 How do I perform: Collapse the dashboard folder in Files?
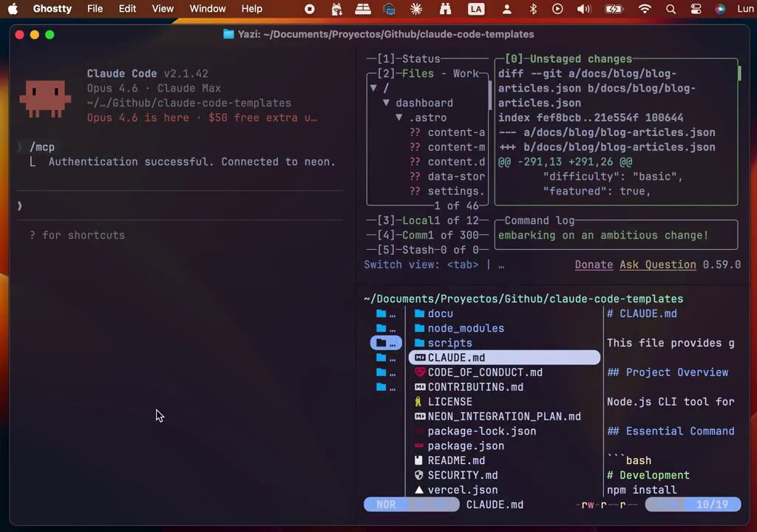386,103
